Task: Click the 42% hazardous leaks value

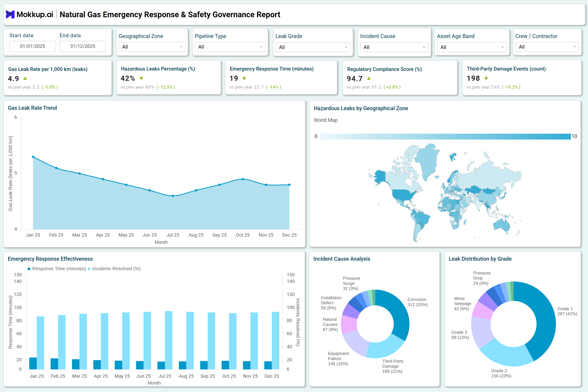Action: coord(128,79)
